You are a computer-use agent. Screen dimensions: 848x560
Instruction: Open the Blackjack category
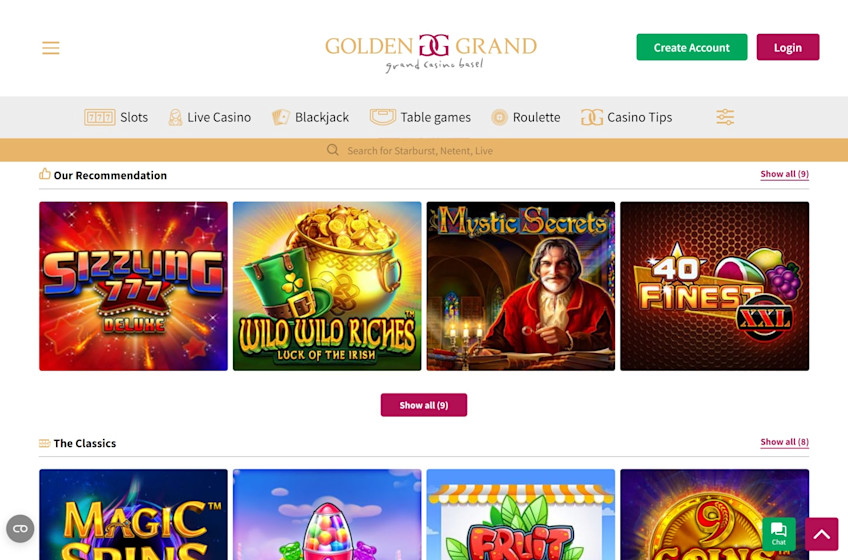point(310,117)
